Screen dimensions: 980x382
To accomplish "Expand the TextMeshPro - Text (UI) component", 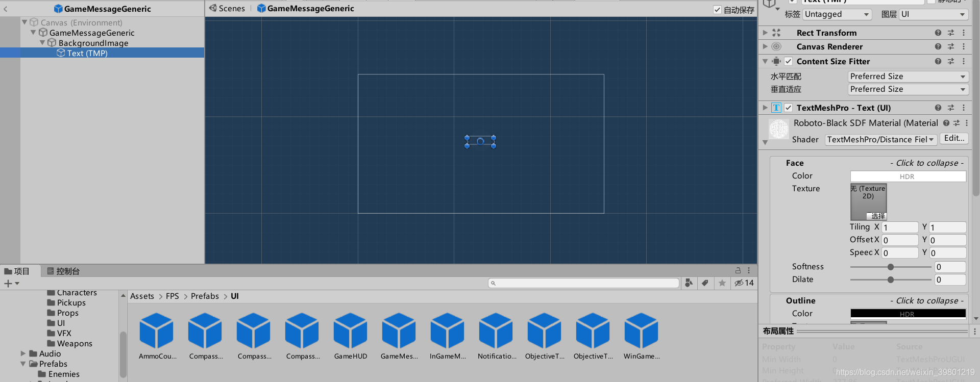I will 765,108.
